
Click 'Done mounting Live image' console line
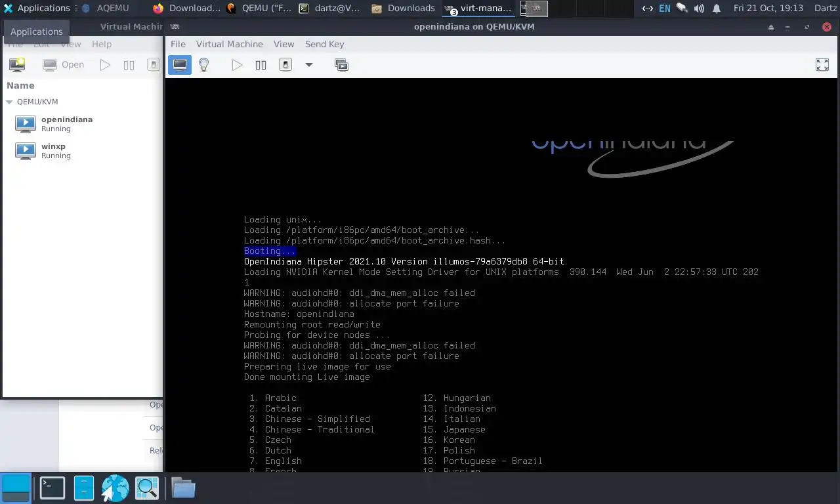[x=306, y=377]
